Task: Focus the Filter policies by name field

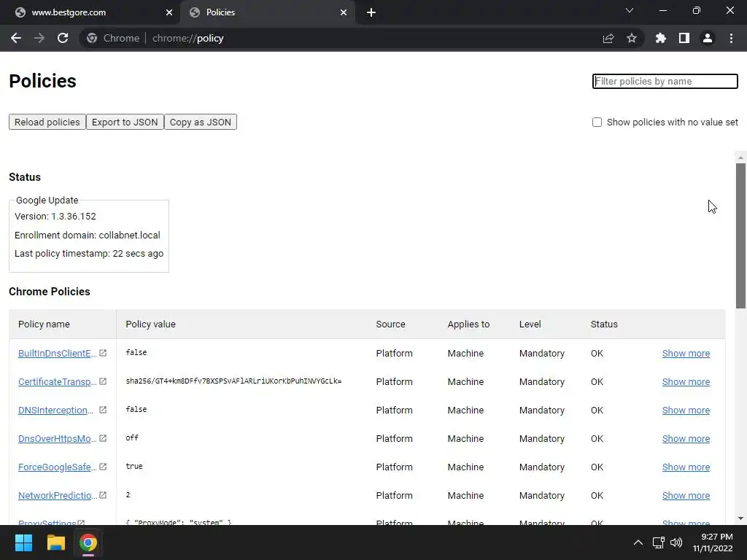Action: 665,82
